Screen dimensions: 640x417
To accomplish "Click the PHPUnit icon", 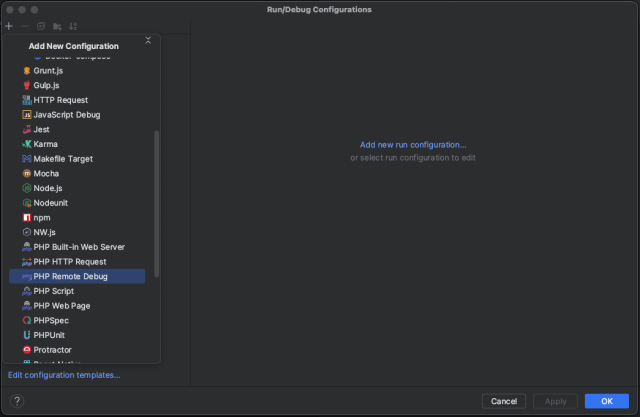I will [x=27, y=335].
